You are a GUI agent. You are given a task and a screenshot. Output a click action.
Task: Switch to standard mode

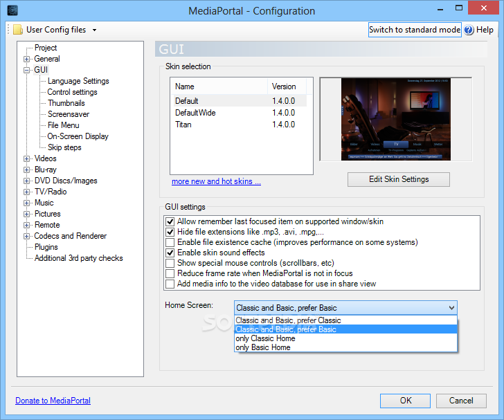coord(415,30)
